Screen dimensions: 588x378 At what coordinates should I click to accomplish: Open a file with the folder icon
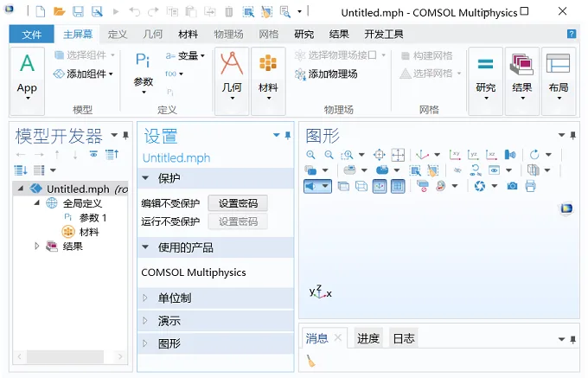coord(60,11)
